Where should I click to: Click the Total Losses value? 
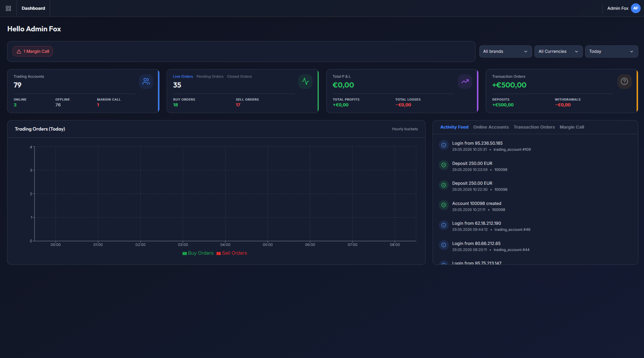403,105
